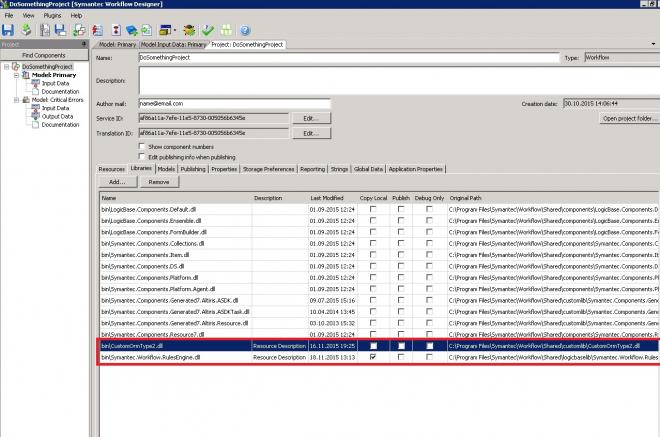Enable Edit publishing info when publishing checkbox
Image resolution: width=660 pixels, height=437 pixels.
click(x=142, y=157)
